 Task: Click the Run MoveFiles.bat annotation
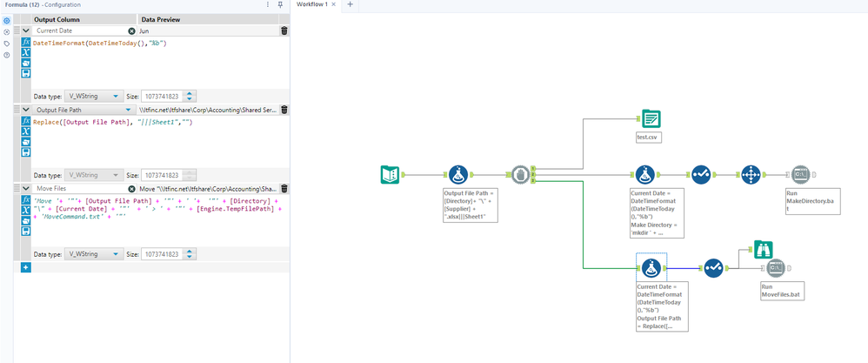pos(782,292)
